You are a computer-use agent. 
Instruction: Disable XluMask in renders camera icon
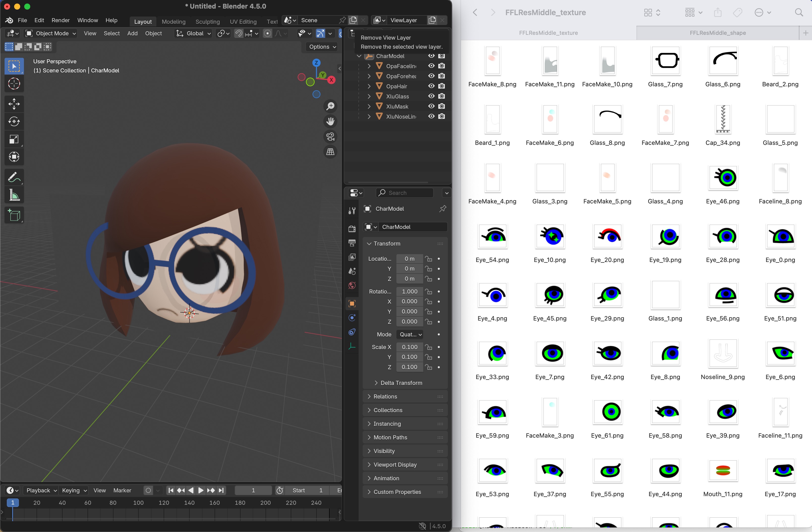[x=442, y=106]
